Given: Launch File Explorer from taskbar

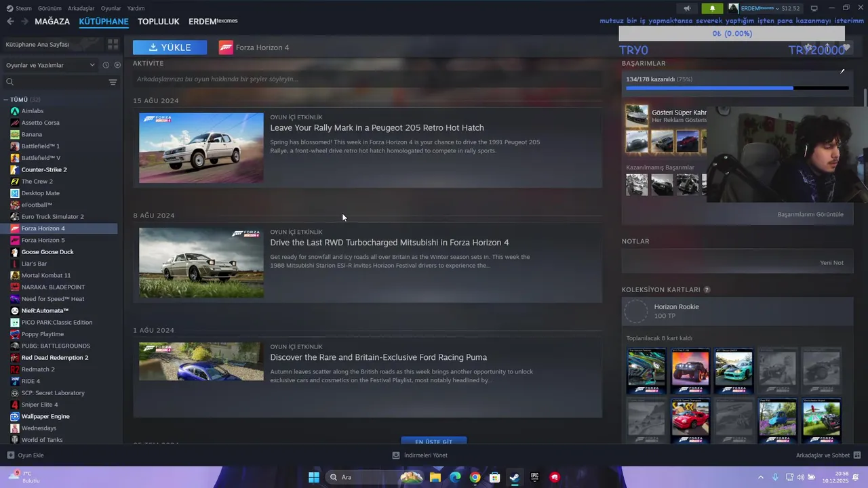Looking at the screenshot, I should tap(435, 477).
